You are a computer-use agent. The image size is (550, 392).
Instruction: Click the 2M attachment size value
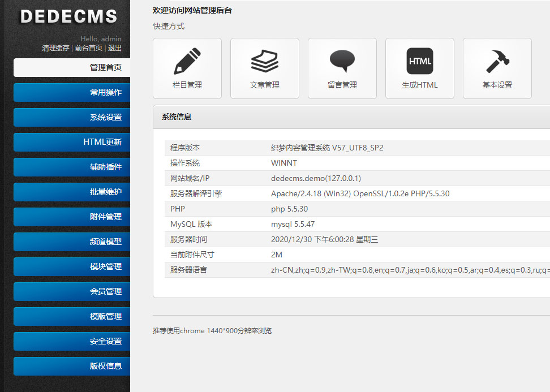click(277, 255)
